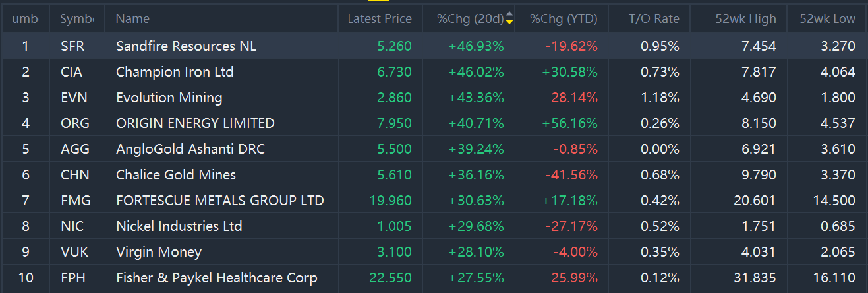868x293 pixels.
Task: Click the +39.24% 20-day change value
Action: (x=476, y=149)
